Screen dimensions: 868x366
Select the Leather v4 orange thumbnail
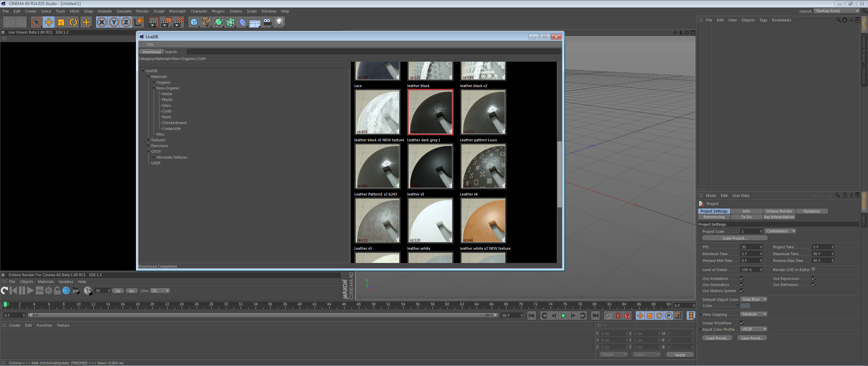coord(483,221)
